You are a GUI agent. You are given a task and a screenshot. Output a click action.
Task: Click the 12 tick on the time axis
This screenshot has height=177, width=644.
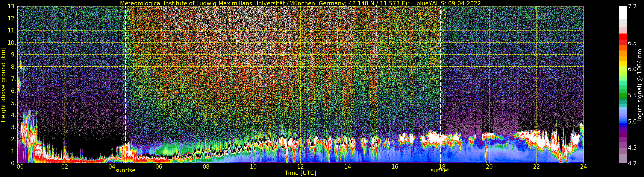300,167
